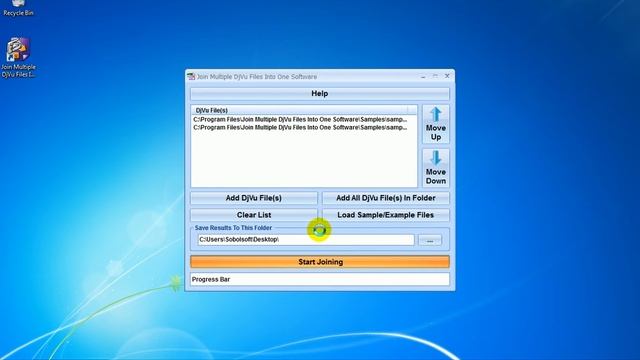Open Join Multiple DjVu Files desktop shortcut

pos(18,57)
